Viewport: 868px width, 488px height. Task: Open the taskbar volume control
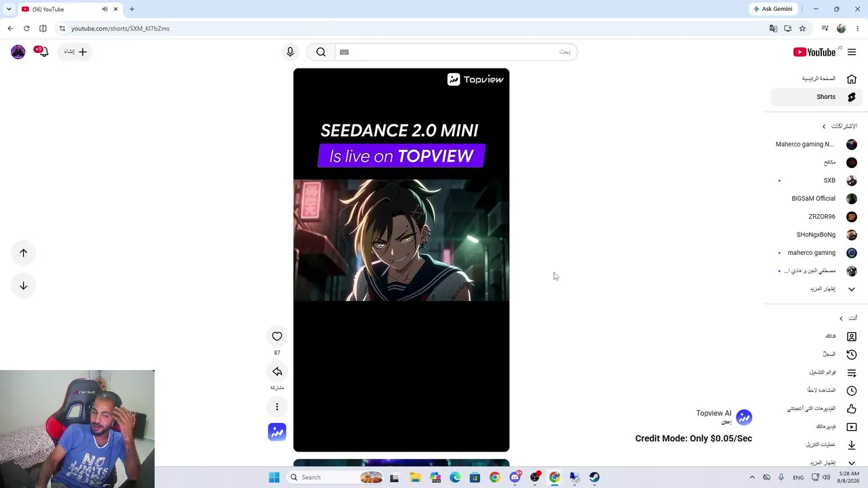point(826,477)
